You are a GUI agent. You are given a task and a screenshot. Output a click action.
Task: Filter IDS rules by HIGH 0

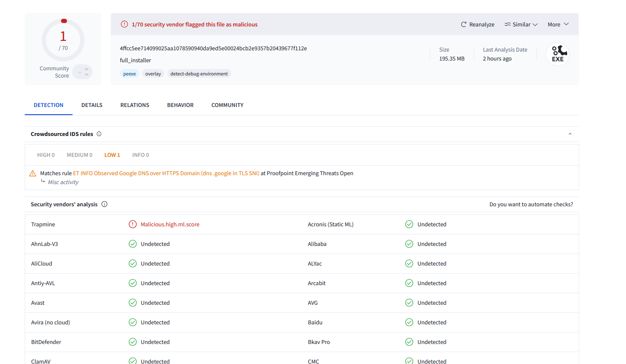(46, 155)
